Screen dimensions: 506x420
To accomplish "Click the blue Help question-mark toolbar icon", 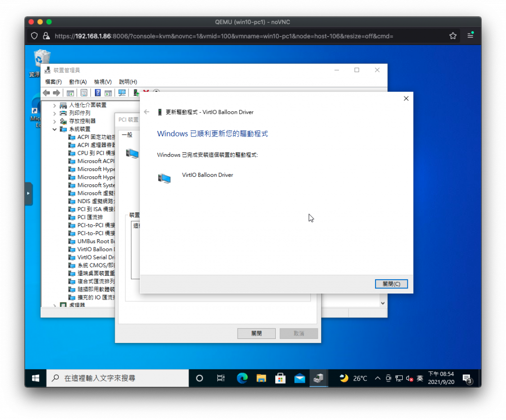I will click(98, 93).
